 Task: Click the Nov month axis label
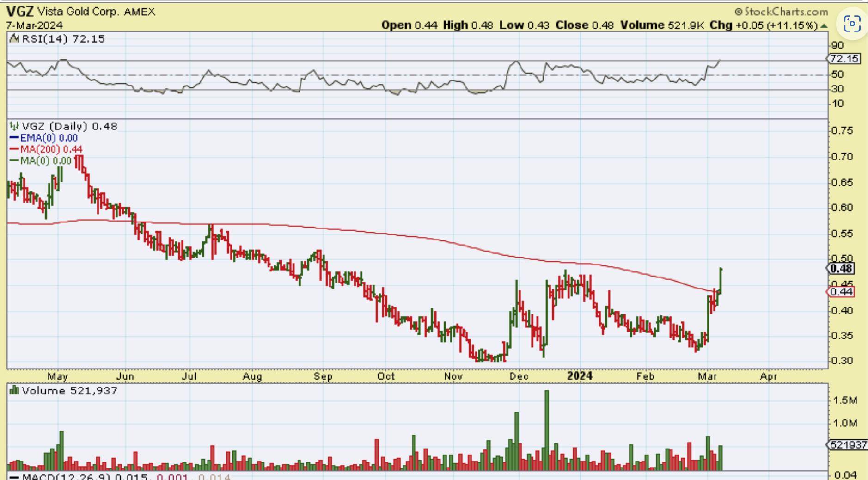tap(453, 376)
